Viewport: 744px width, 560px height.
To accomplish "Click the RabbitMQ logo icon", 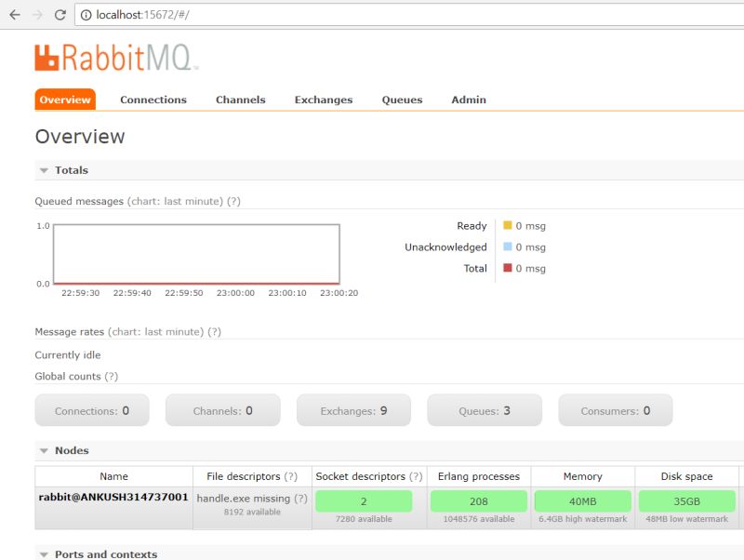I will [x=47, y=58].
